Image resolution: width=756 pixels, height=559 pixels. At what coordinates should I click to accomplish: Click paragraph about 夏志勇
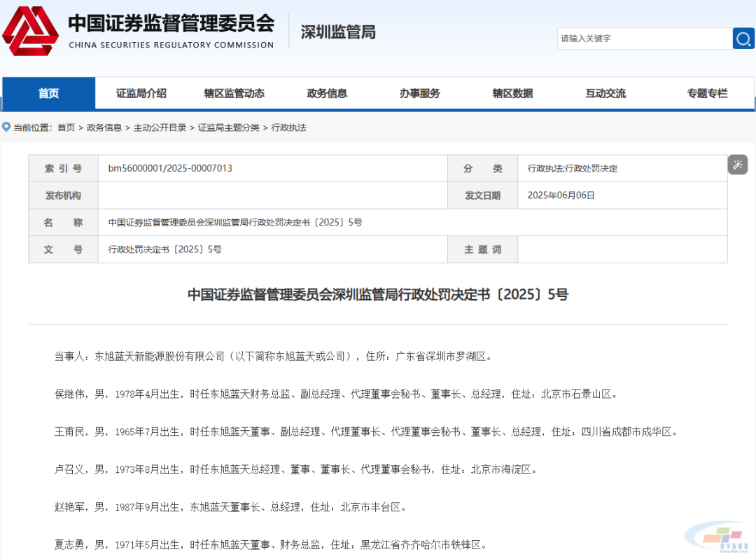coord(270,544)
